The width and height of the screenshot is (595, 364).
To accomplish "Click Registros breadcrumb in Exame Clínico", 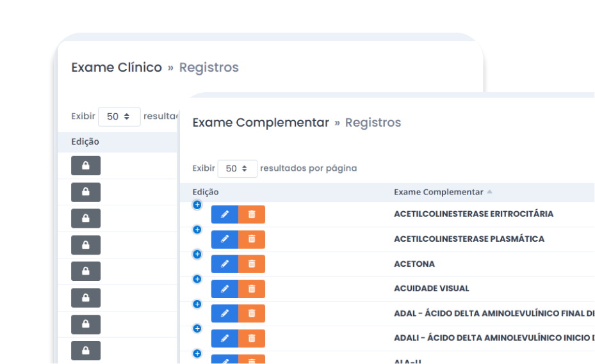I will pyautogui.click(x=209, y=67).
